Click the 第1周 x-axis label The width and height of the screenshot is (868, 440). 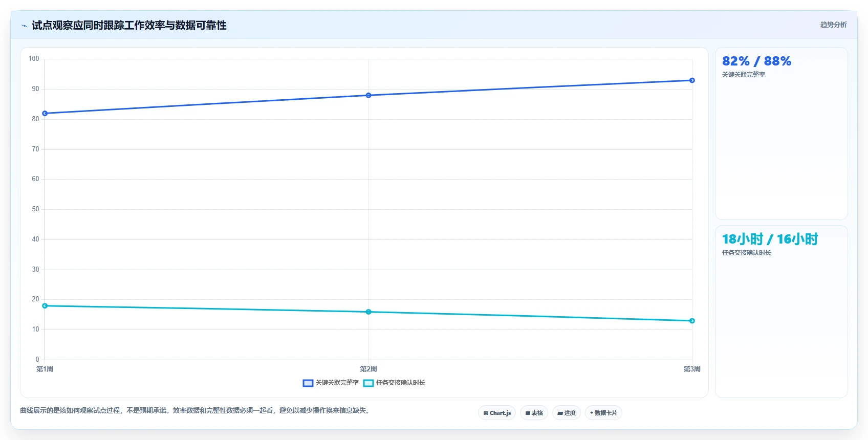(45, 369)
